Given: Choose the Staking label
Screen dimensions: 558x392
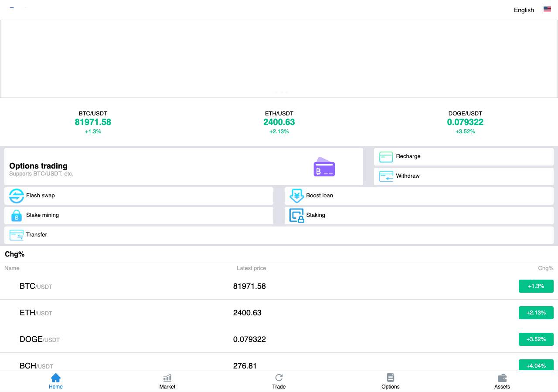Looking at the screenshot, I should 316,215.
